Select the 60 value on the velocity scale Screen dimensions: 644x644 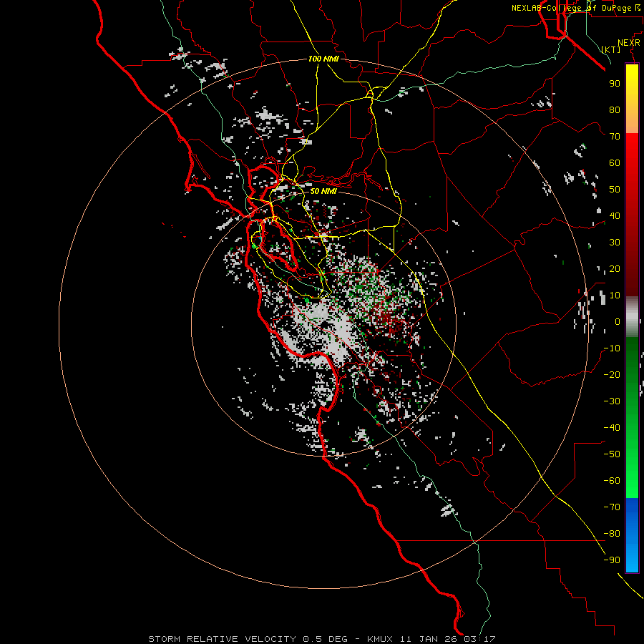tap(615, 162)
